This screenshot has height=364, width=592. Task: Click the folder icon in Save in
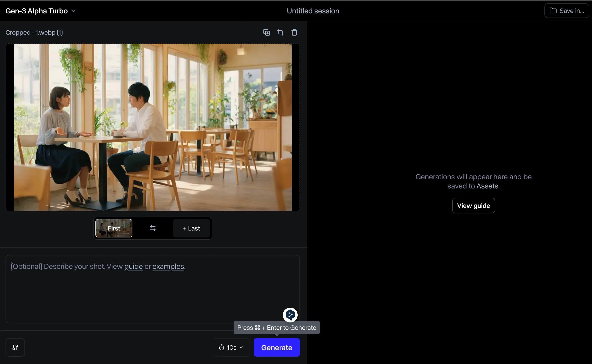click(553, 11)
